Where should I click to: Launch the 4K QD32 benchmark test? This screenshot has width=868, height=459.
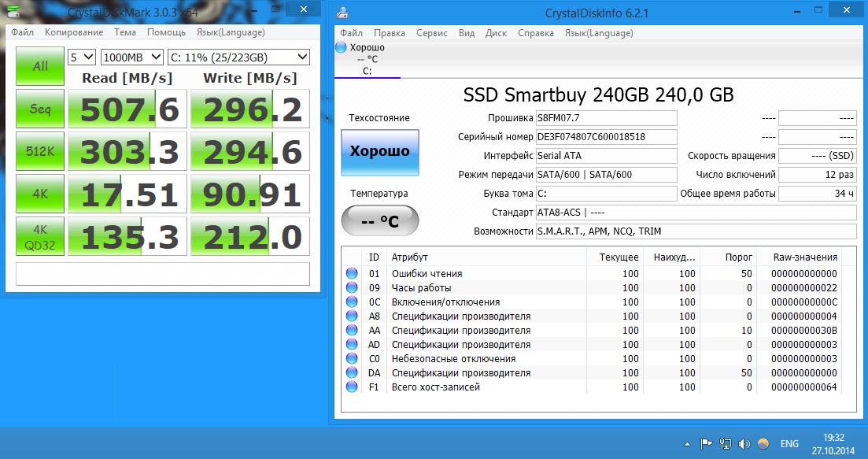[40, 236]
